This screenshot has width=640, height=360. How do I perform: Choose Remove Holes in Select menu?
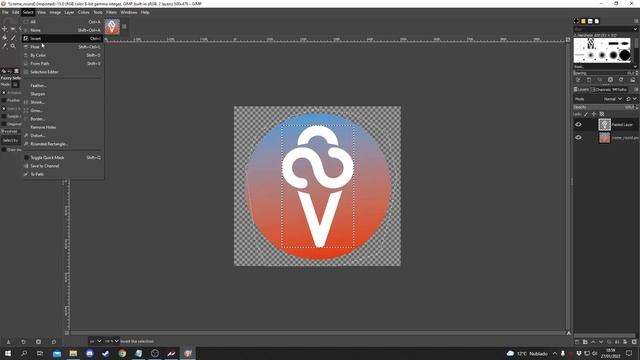pos(62,127)
